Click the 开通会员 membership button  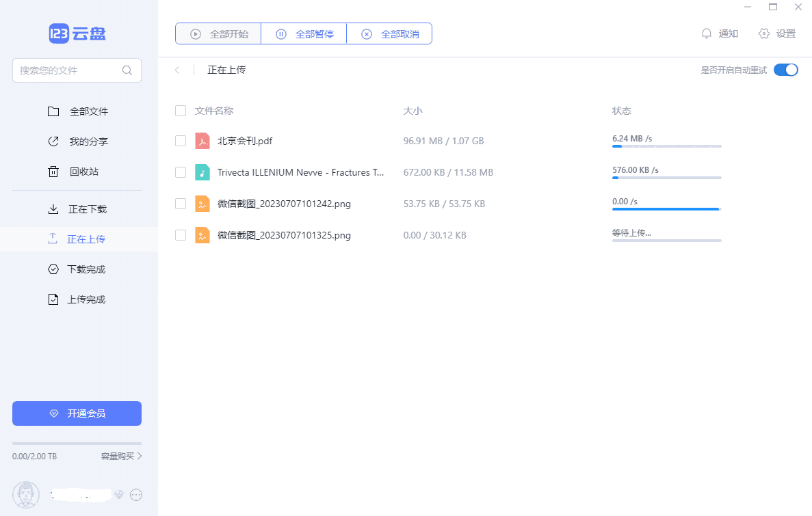click(77, 413)
